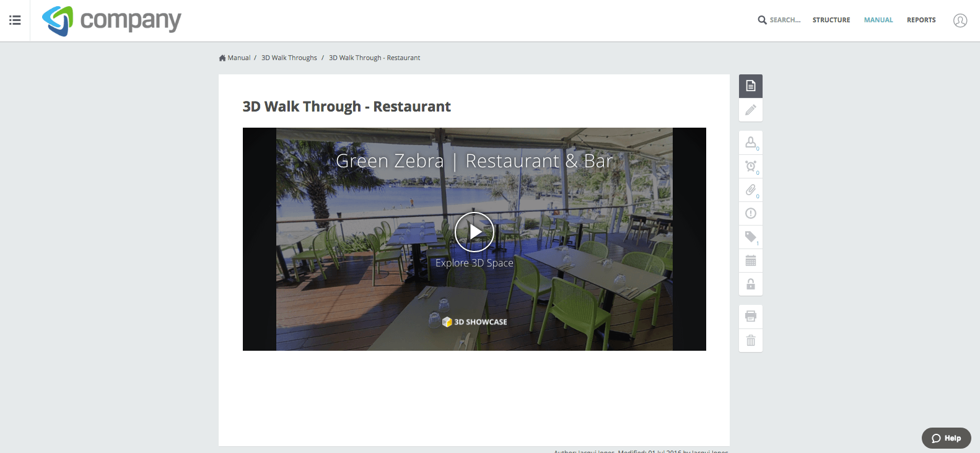
Task: Open the 3D Walk Throughs breadcrumb link
Action: coord(289,58)
